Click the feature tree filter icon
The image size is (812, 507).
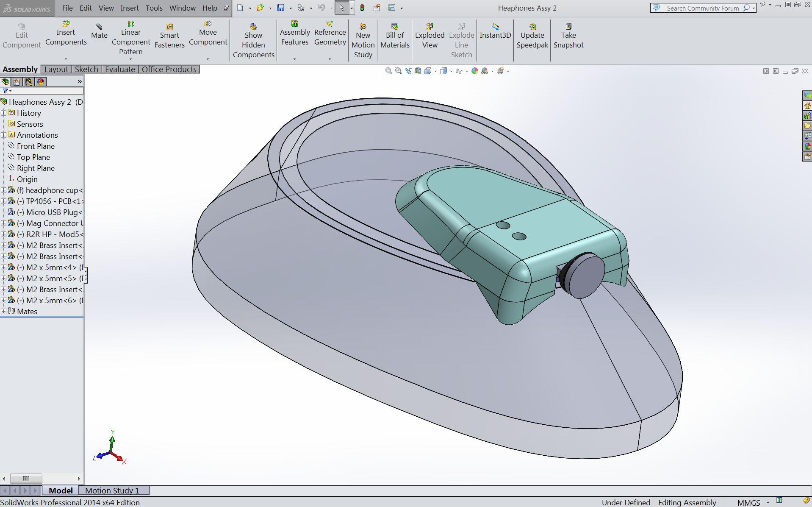tap(5, 91)
